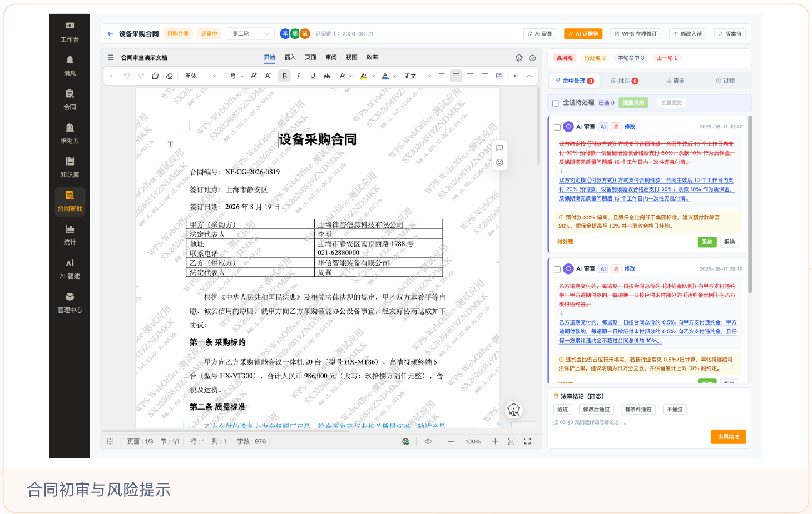
Task: Click the back arrow beside 设备采购合同
Action: pos(110,34)
